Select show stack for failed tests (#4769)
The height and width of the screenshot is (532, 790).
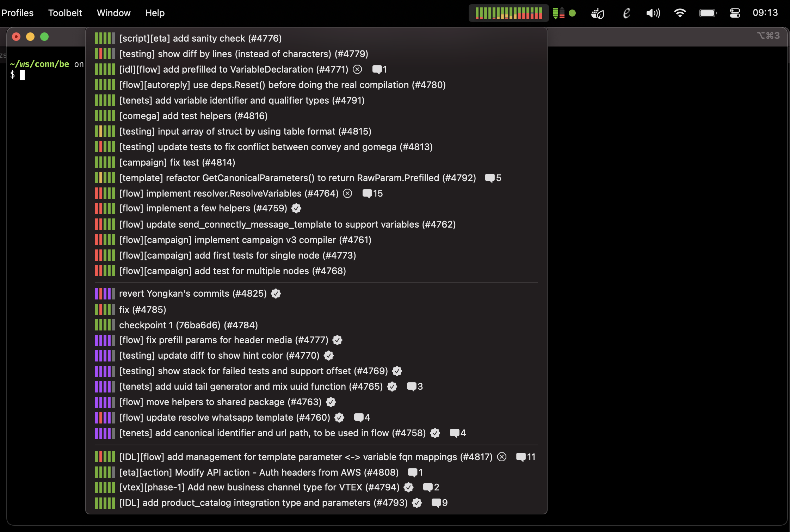[316, 371]
